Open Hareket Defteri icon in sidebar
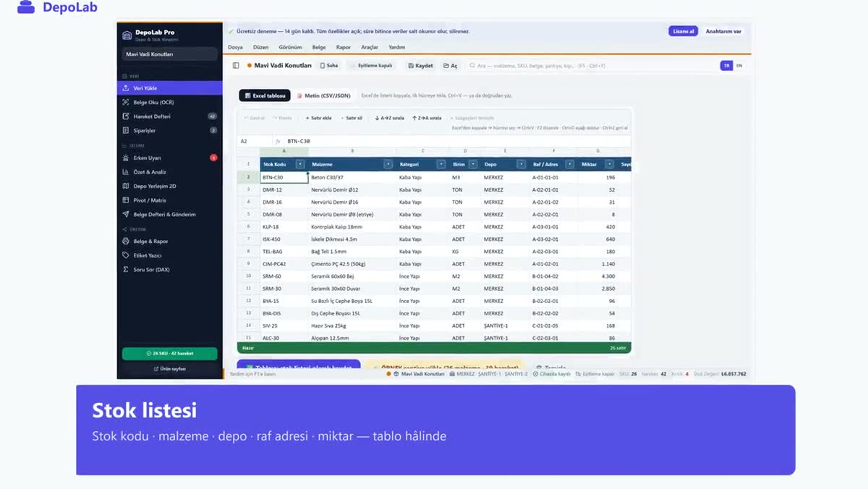The image size is (868, 489). [x=126, y=116]
